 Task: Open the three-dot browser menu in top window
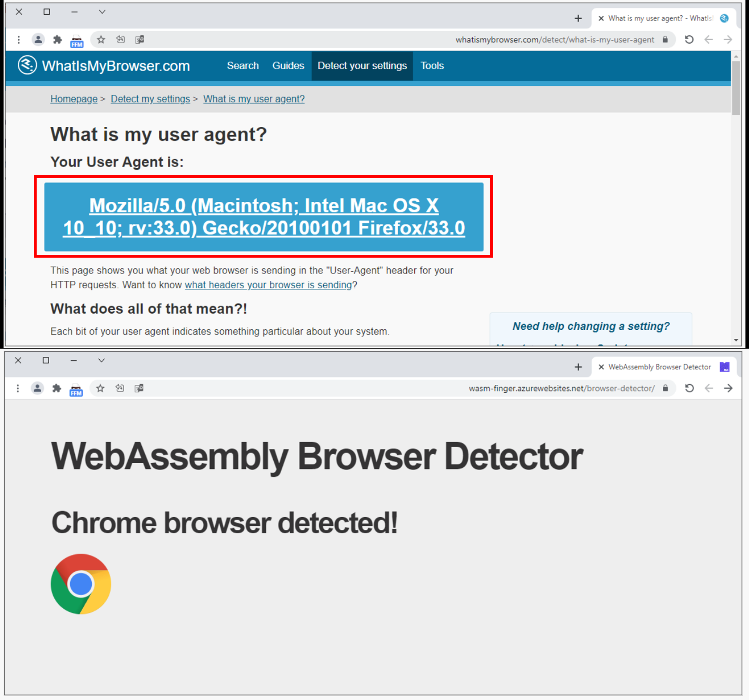click(x=19, y=39)
